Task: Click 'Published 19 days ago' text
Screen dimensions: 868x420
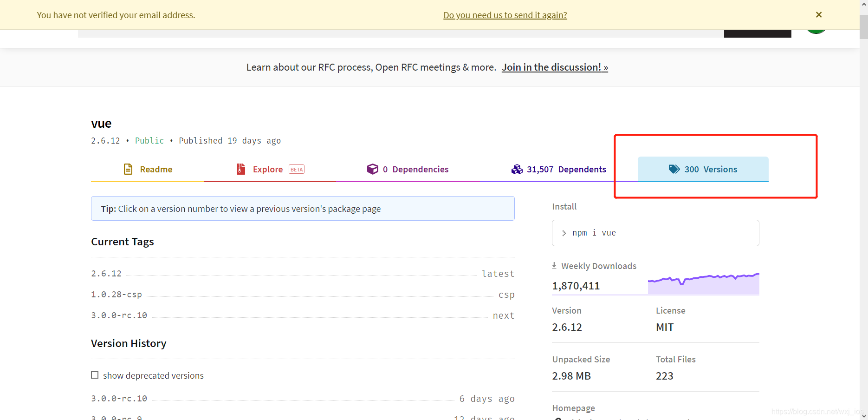Action: point(230,141)
